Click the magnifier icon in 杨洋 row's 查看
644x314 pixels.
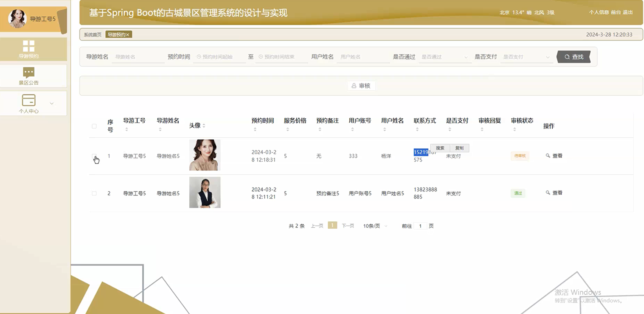[548, 156]
